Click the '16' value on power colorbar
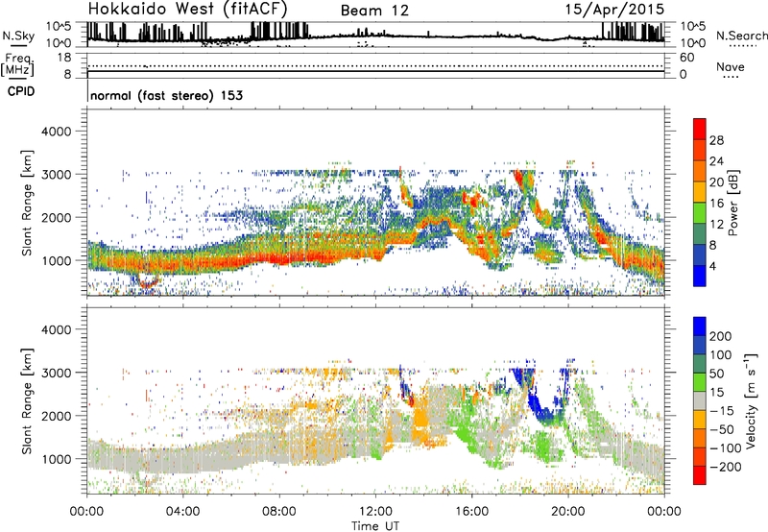This screenshot has height=532, width=768. tap(716, 204)
